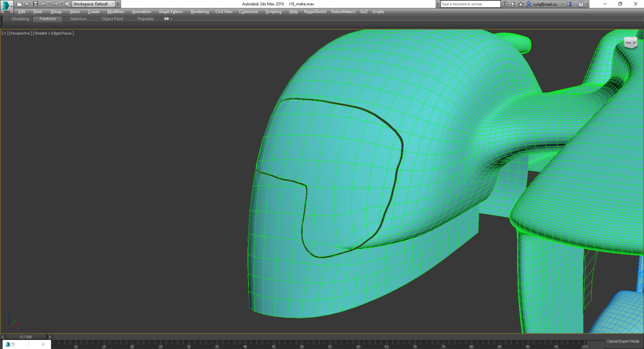Click the Cancel Expert Mode button
Viewport: 644px width, 349px height.
[x=623, y=341]
